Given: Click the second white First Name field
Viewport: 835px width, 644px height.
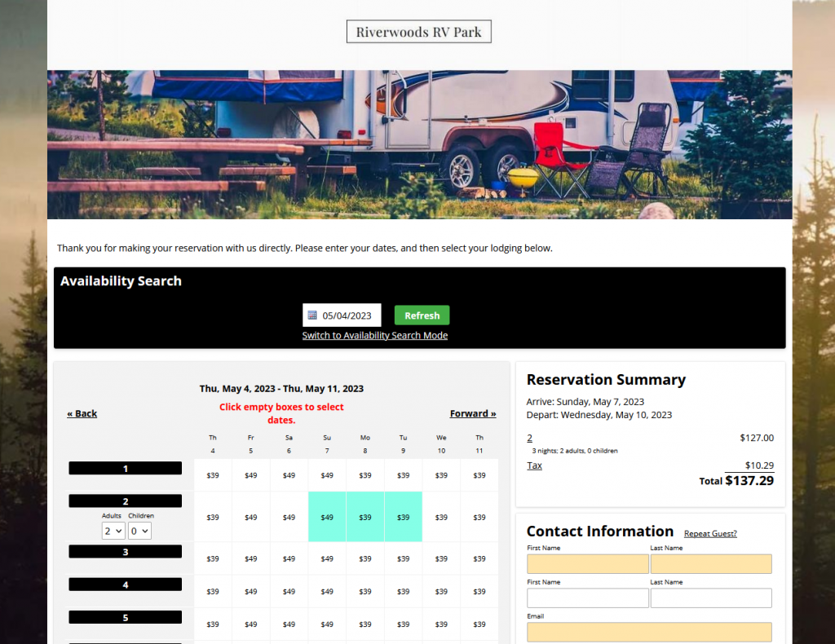Looking at the screenshot, I should point(587,598).
